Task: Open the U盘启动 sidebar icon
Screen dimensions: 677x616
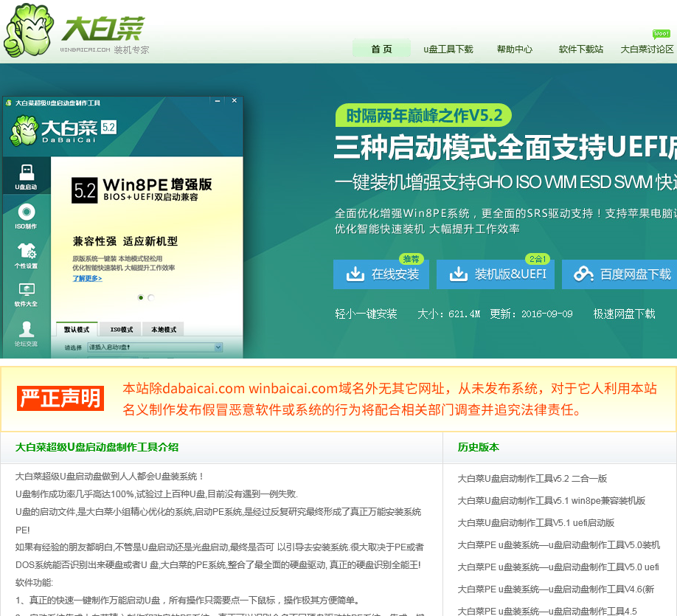Action: click(x=27, y=176)
